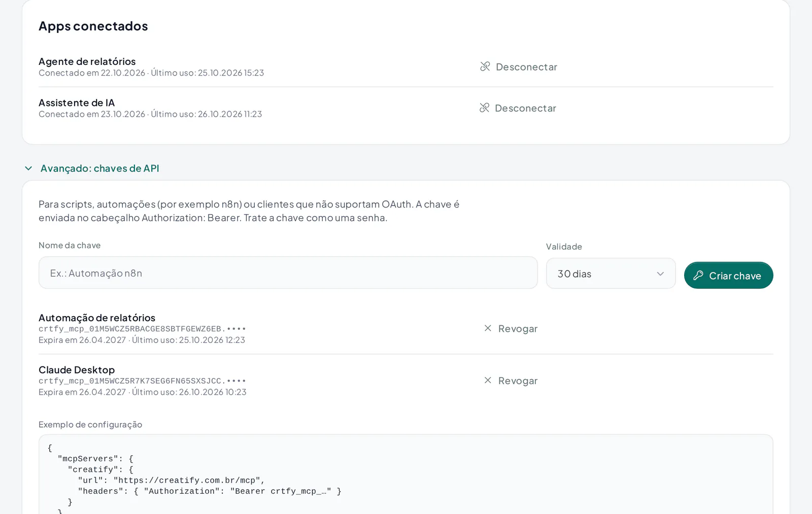The height and width of the screenshot is (514, 812).
Task: Click expiry line with Último uso 10:23
Action: coord(143,392)
